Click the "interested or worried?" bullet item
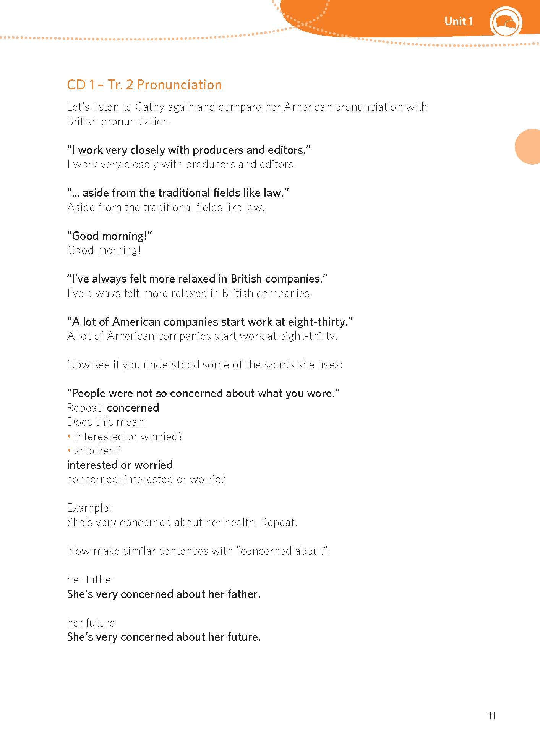 tap(129, 436)
